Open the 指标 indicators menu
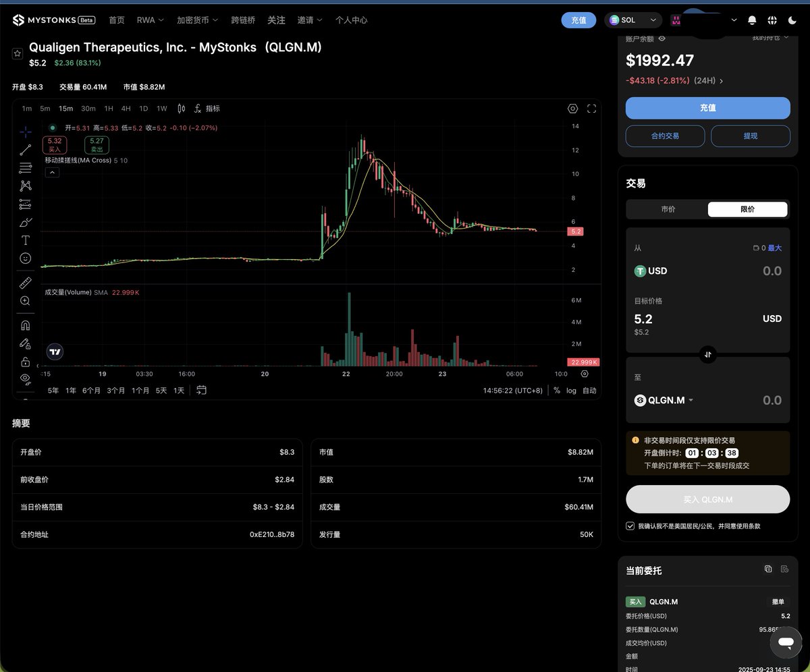Image resolution: width=810 pixels, height=672 pixels. (x=207, y=109)
